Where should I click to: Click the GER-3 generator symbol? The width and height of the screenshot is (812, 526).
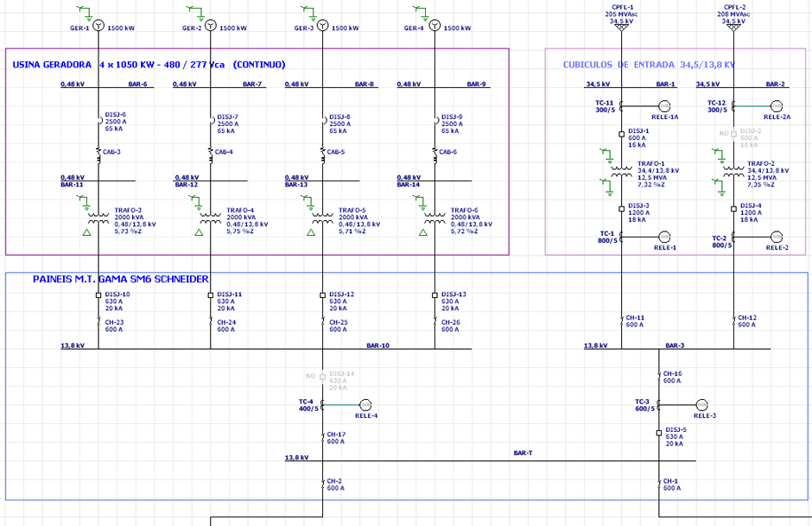coord(322,26)
